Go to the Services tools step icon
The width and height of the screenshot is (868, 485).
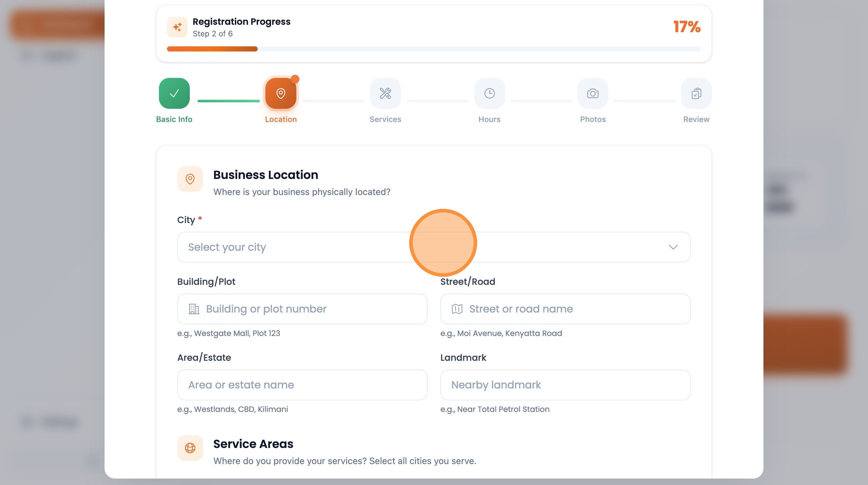[x=385, y=93]
